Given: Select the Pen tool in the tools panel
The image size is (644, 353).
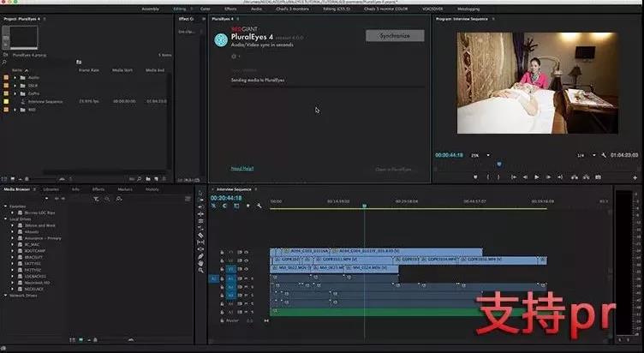Looking at the screenshot, I should [x=200, y=256].
